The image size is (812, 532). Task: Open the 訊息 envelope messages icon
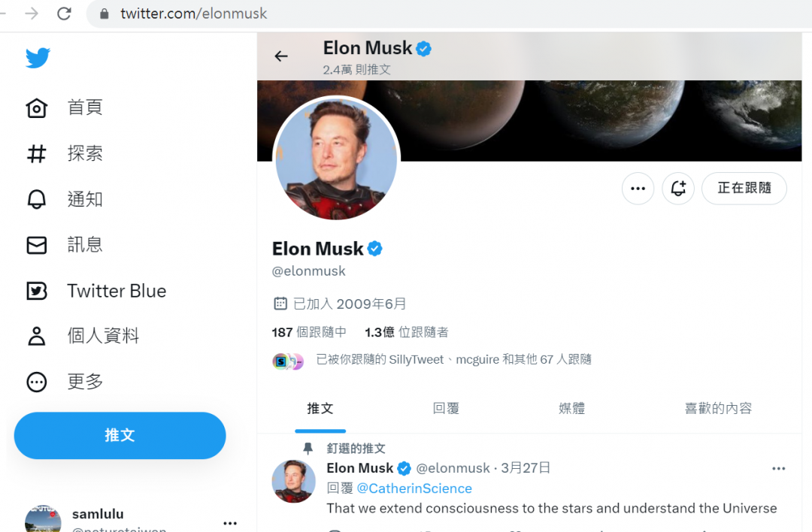click(x=37, y=245)
